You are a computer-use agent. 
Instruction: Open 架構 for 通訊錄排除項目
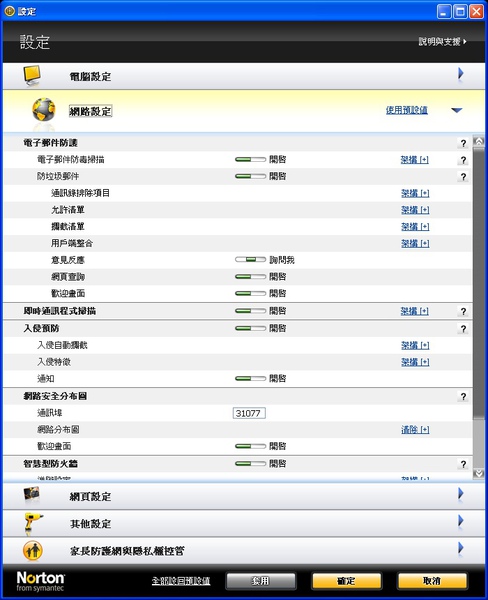tap(415, 193)
